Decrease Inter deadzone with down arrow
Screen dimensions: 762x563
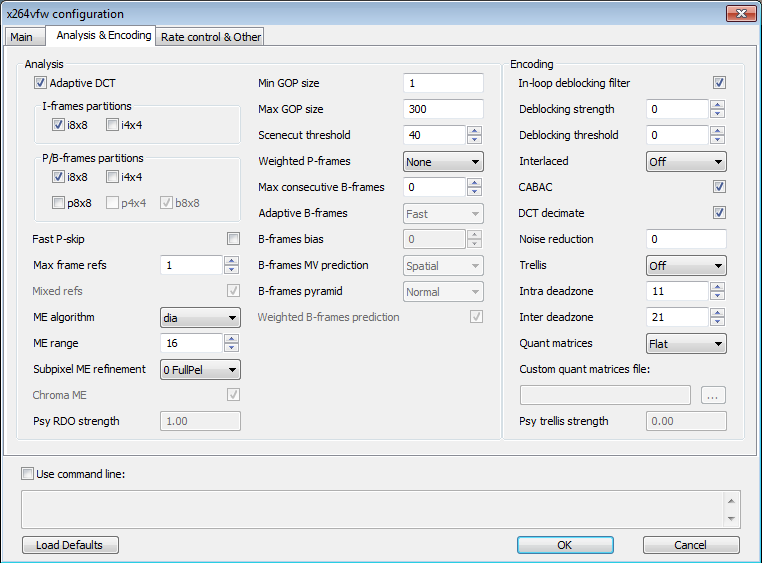717,322
